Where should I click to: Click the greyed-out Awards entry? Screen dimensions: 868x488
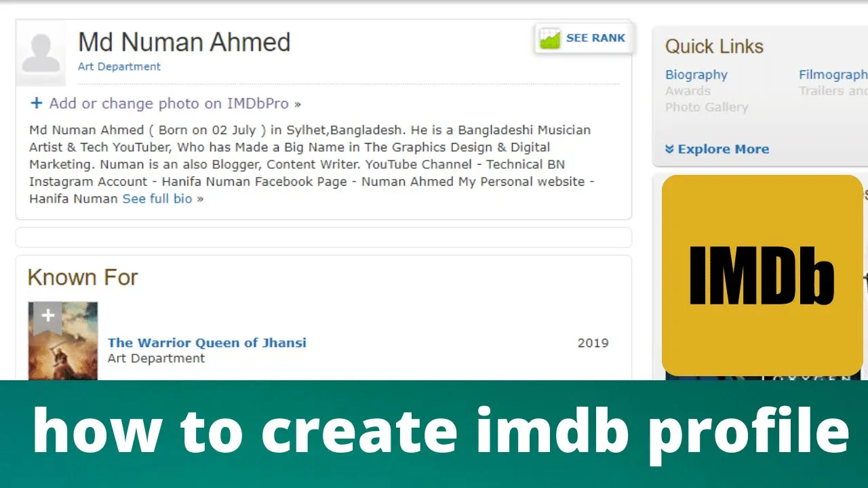tap(688, 91)
